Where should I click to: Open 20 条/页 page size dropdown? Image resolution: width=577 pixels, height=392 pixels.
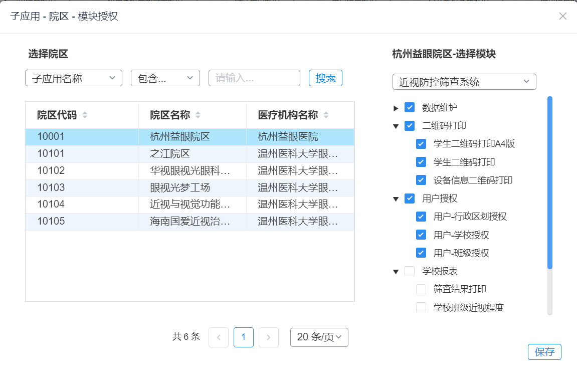pos(319,337)
